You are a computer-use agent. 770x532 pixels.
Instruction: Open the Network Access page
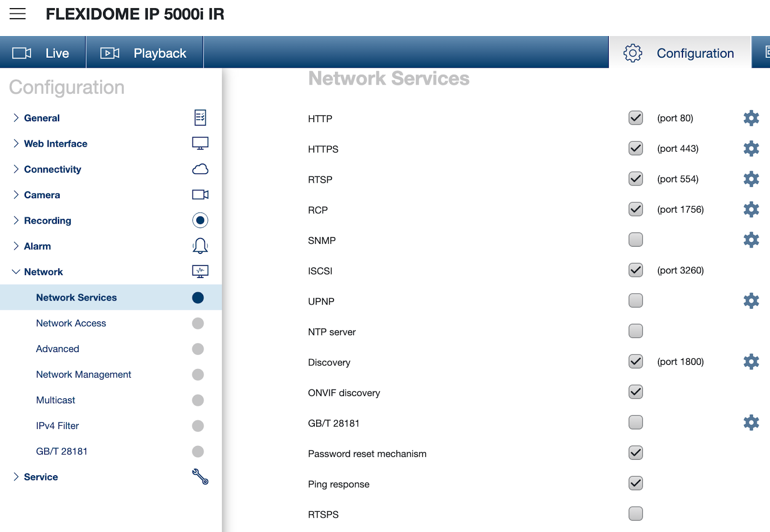click(x=71, y=323)
